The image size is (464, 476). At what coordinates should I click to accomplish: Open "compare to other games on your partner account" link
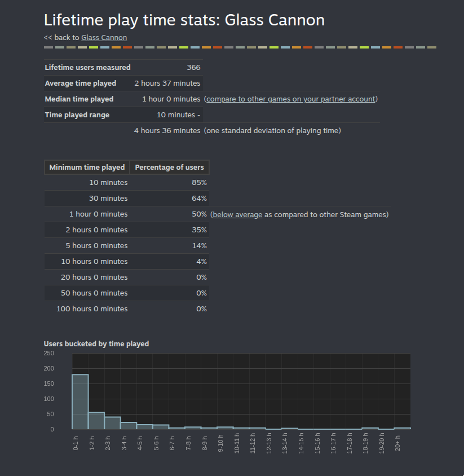pos(290,99)
